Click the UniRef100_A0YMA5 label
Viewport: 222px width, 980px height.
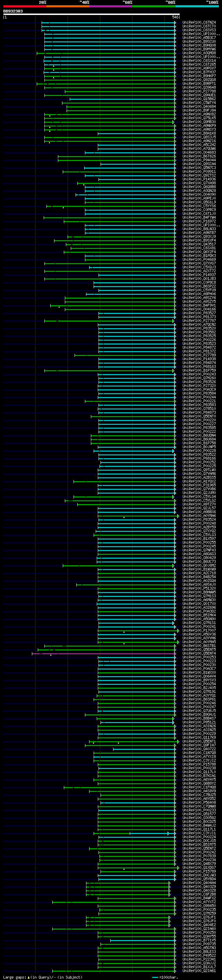[199, 642]
